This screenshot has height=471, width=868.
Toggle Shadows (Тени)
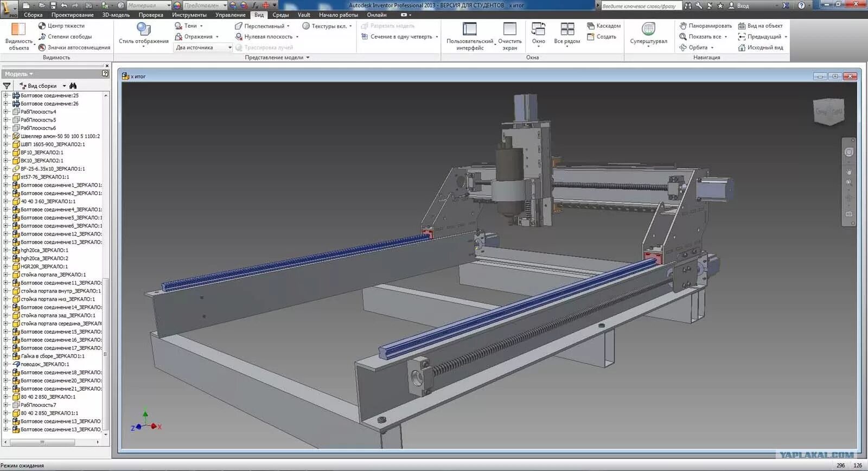click(x=188, y=26)
